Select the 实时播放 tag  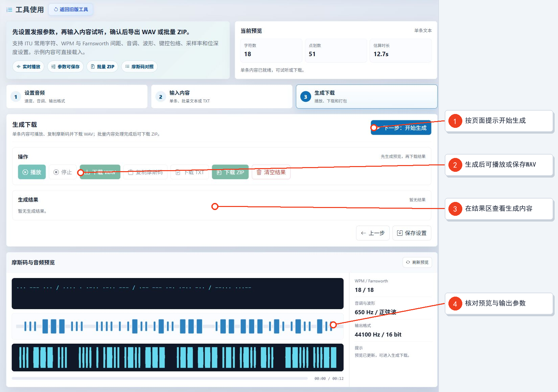coord(28,67)
